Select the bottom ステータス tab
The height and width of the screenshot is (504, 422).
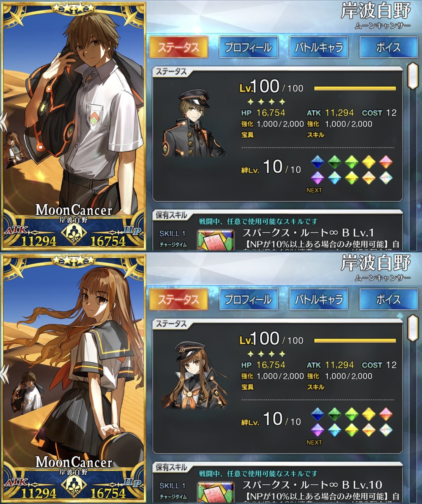point(179,299)
